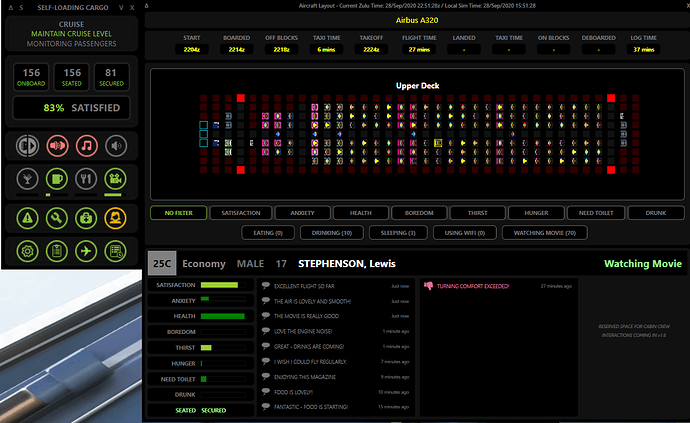The width and height of the screenshot is (690, 423).
Task: Click the 'GREAT - DRINKS ARE COMING!' comment
Action: 309,346
